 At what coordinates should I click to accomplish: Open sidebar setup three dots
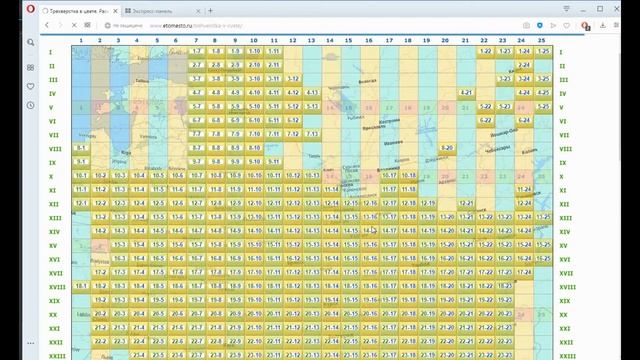coord(31,343)
